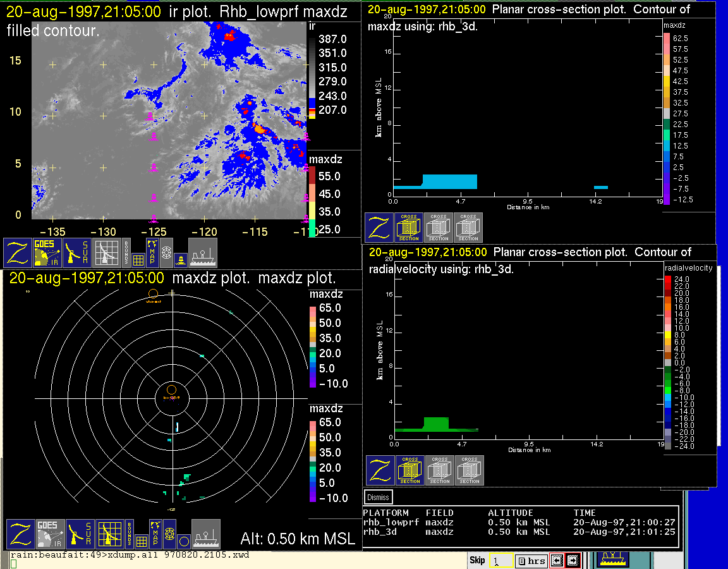Click the Skip value input field
Viewport: 728px width, 569px height.
499,561
